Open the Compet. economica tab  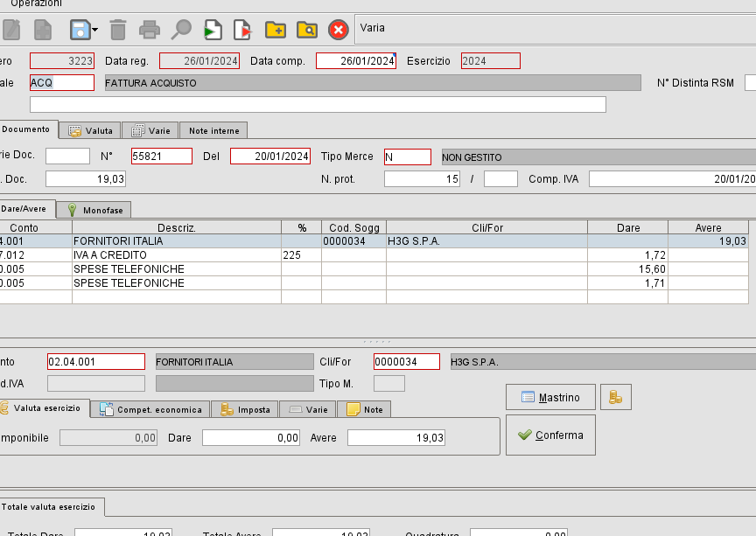(x=150, y=410)
